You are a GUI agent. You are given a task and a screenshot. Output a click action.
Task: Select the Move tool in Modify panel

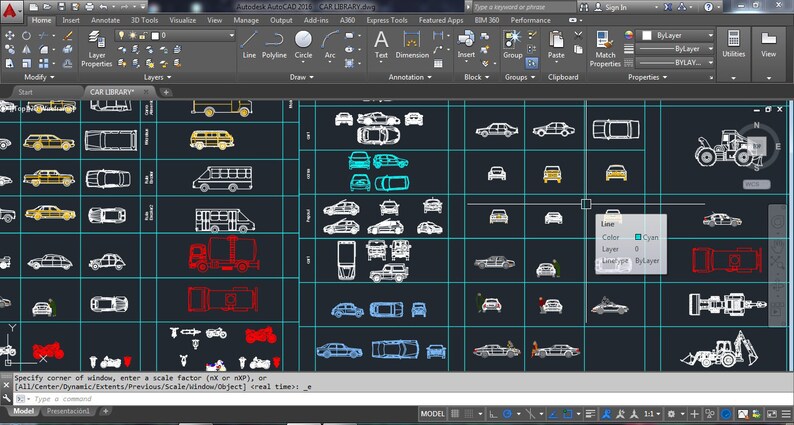10,35
